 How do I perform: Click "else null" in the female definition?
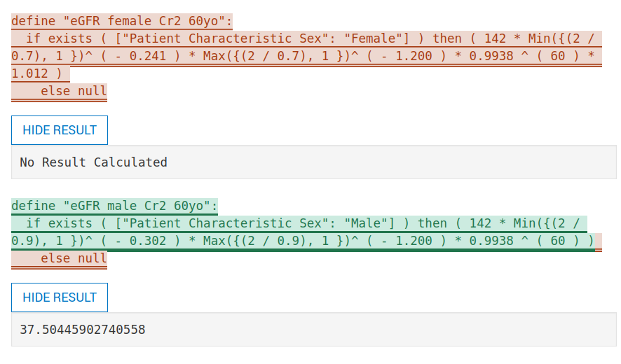[x=74, y=91]
